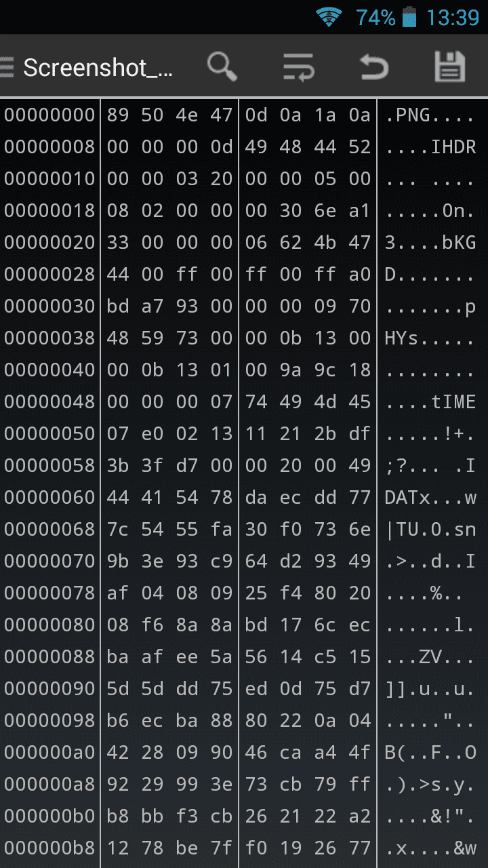This screenshot has width=488, height=868.
Task: Open the search magnifier icon
Action: (222, 67)
